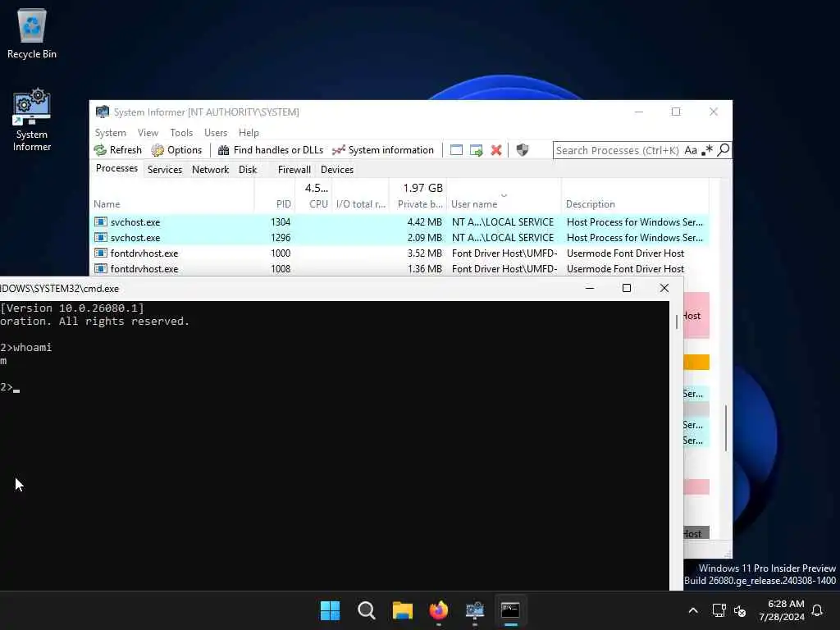840x630 pixels.
Task: Select svchost.exe process with PID 1304
Action: pyautogui.click(x=399, y=221)
